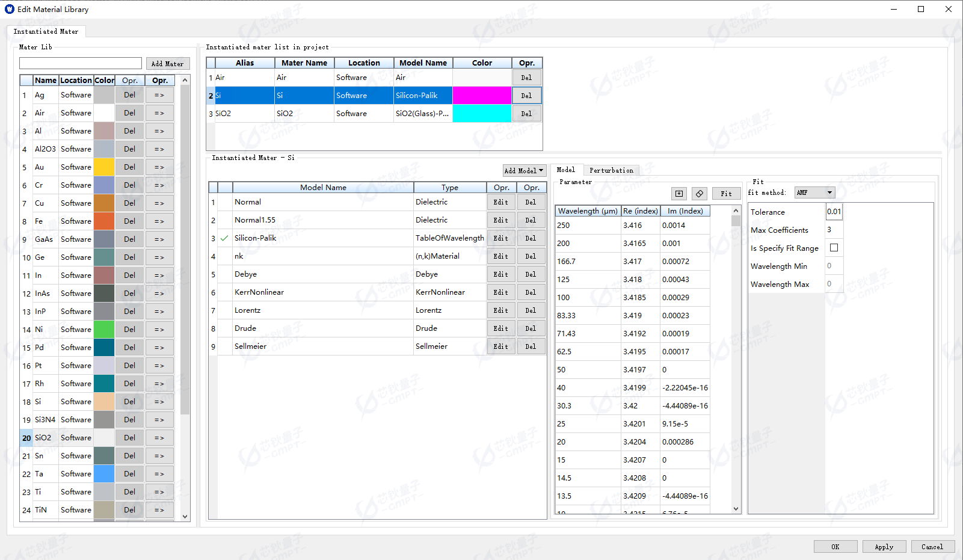Screen dimensions: 963x560
Task: Click the Mater Name column header
Action: [304, 63]
